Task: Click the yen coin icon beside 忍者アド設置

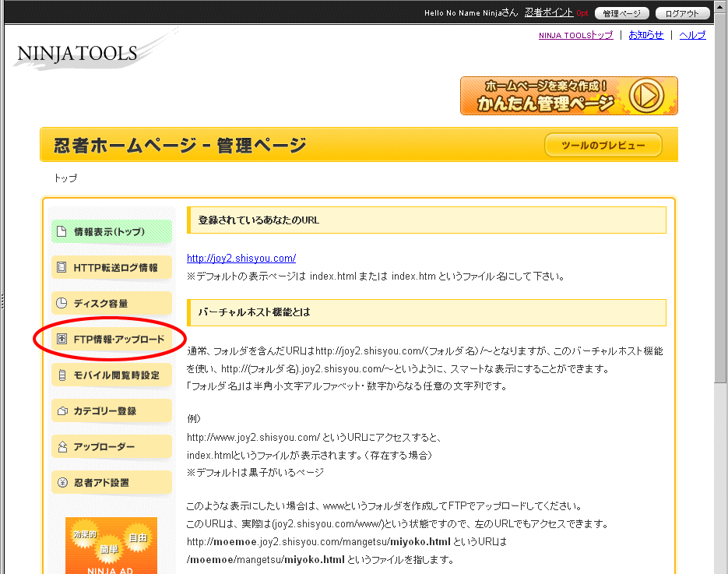Action: [62, 482]
